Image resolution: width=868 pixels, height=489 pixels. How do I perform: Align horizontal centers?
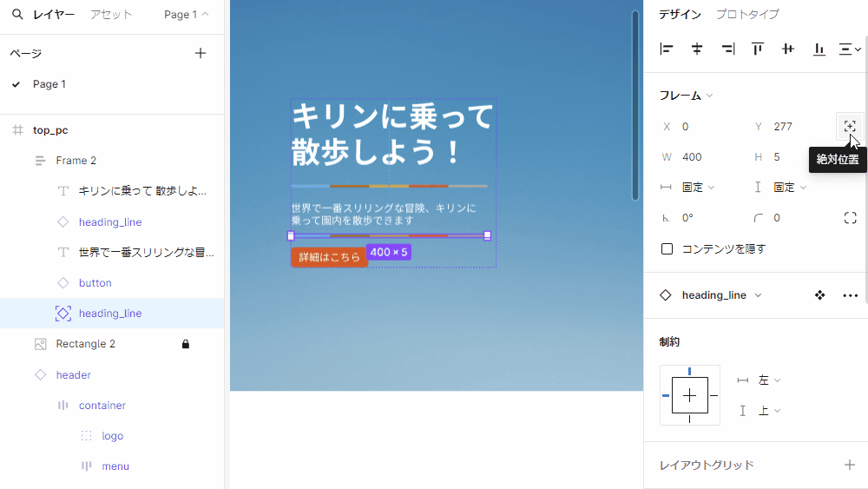[697, 50]
